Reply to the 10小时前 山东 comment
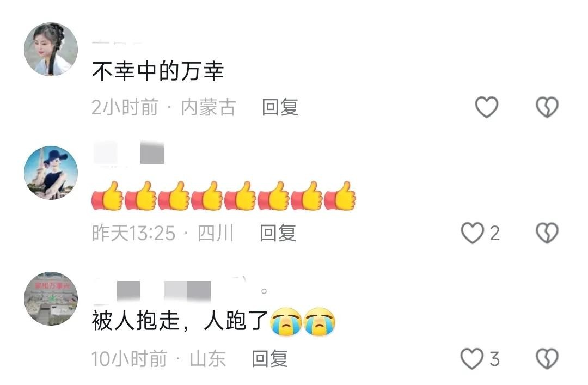 coord(269,359)
